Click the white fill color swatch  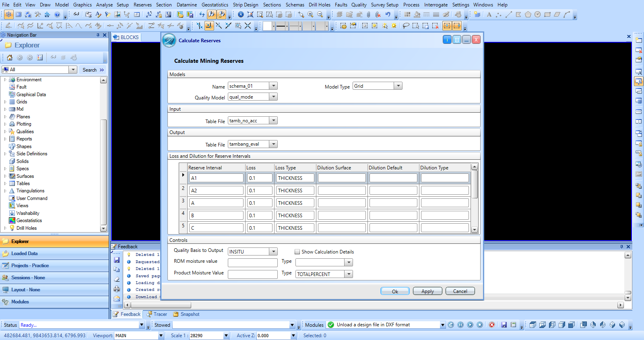pos(267,26)
